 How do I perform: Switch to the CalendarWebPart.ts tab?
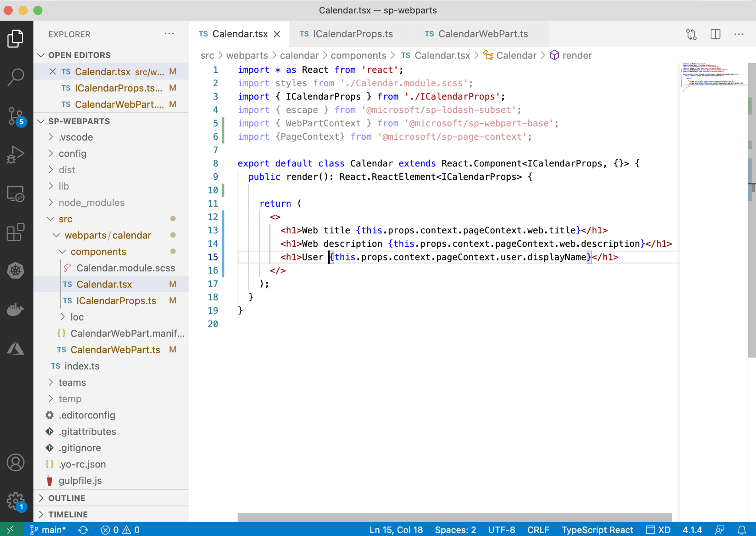(483, 34)
